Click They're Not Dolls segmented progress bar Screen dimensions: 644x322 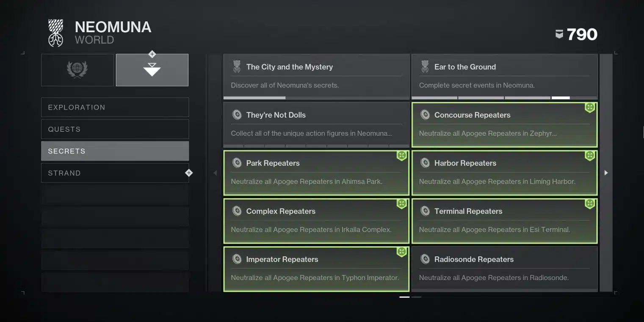coord(316,146)
